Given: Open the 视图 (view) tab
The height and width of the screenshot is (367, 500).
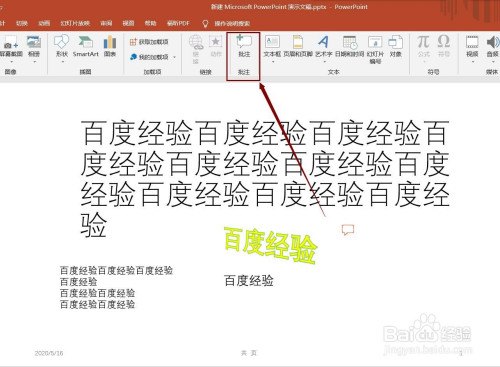Looking at the screenshot, I should click(128, 23).
